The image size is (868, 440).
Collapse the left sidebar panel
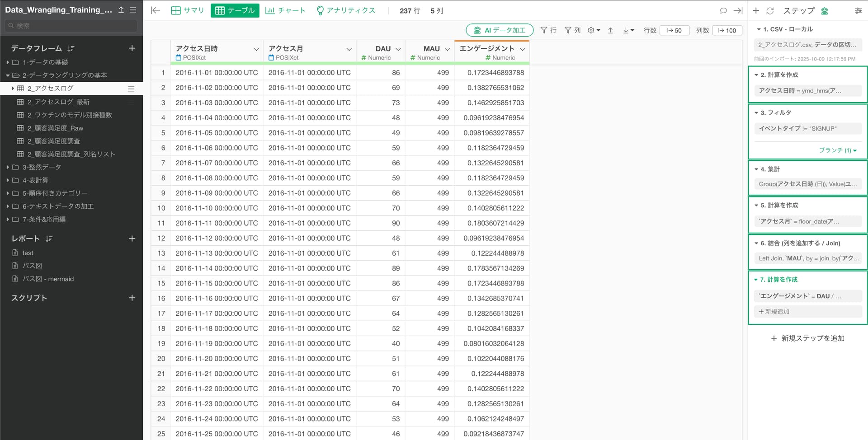[155, 10]
